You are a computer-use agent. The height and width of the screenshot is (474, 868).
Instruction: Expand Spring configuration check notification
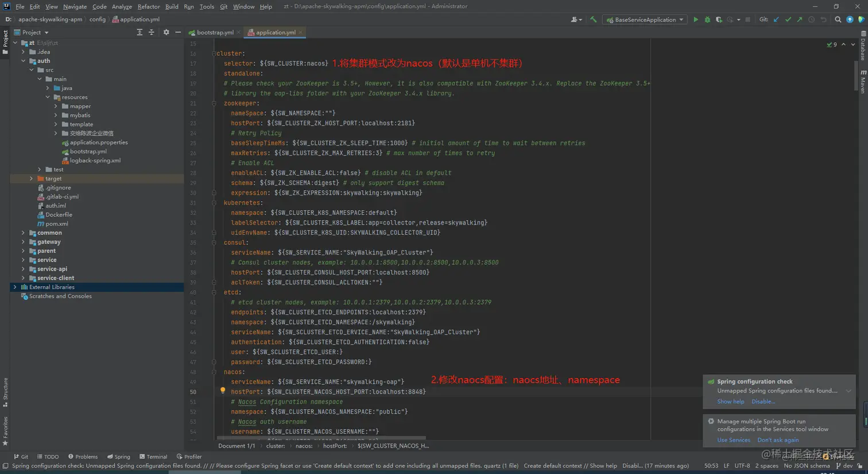pos(848,391)
